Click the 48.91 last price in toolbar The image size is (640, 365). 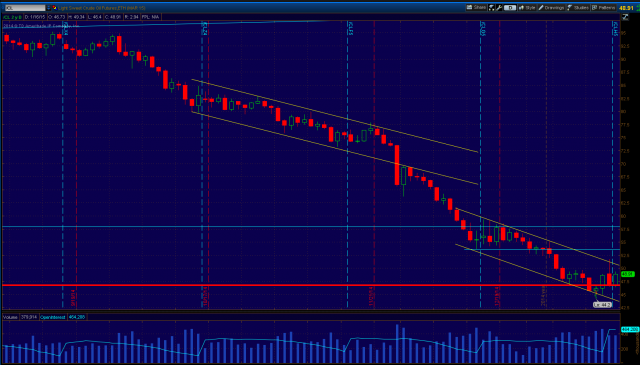coord(627,8)
